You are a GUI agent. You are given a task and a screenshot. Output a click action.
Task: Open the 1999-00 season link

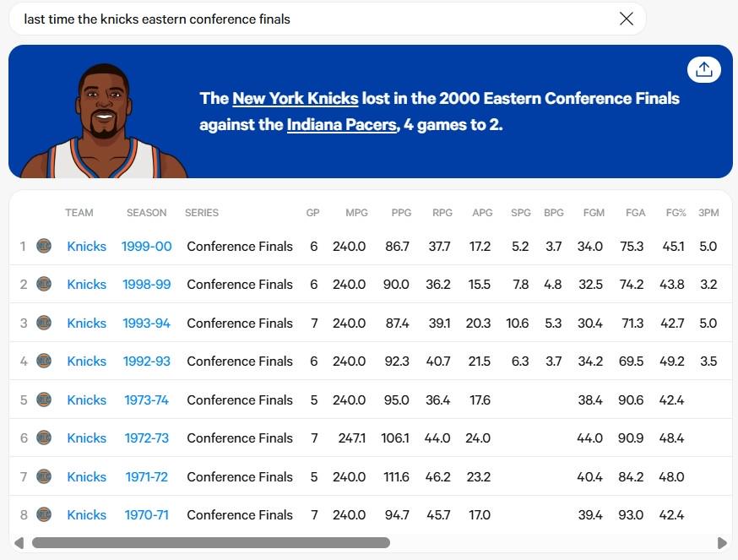[x=146, y=247]
